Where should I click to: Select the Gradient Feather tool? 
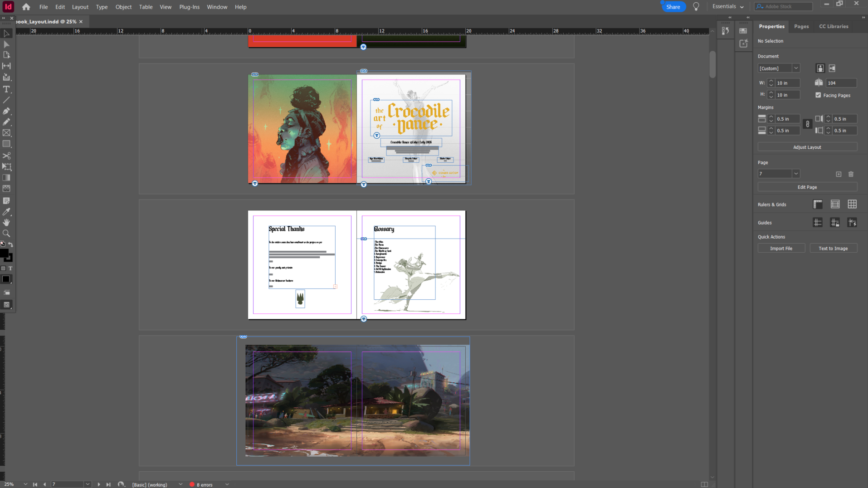click(x=6, y=188)
